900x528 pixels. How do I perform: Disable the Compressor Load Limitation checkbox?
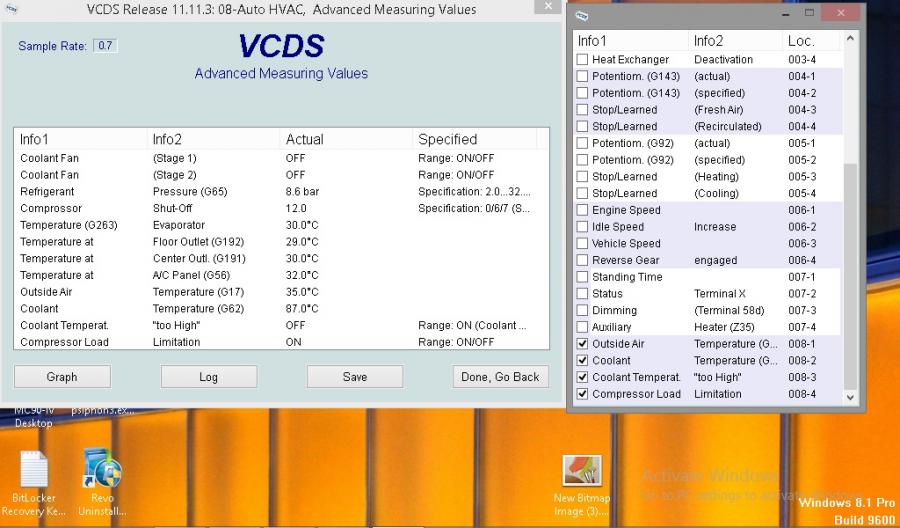pyautogui.click(x=582, y=394)
